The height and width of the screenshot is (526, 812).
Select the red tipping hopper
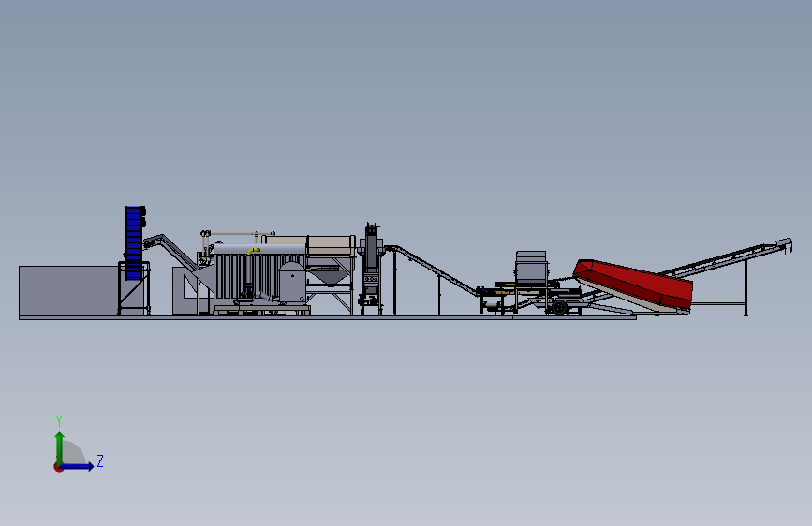click(x=633, y=285)
